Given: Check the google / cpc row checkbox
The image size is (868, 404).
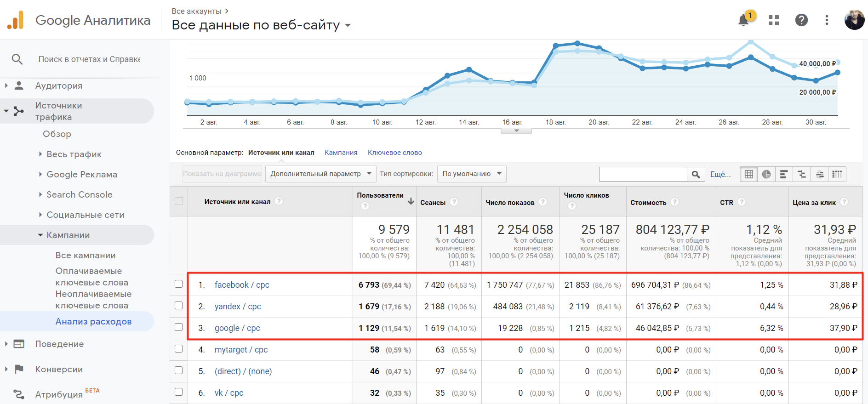Looking at the screenshot, I should (179, 327).
